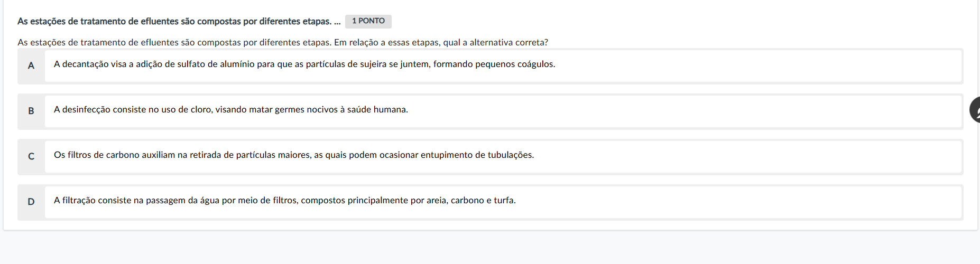Click "formando pequenos coágulos" in option A
The height and width of the screenshot is (264, 980).
click(494, 64)
